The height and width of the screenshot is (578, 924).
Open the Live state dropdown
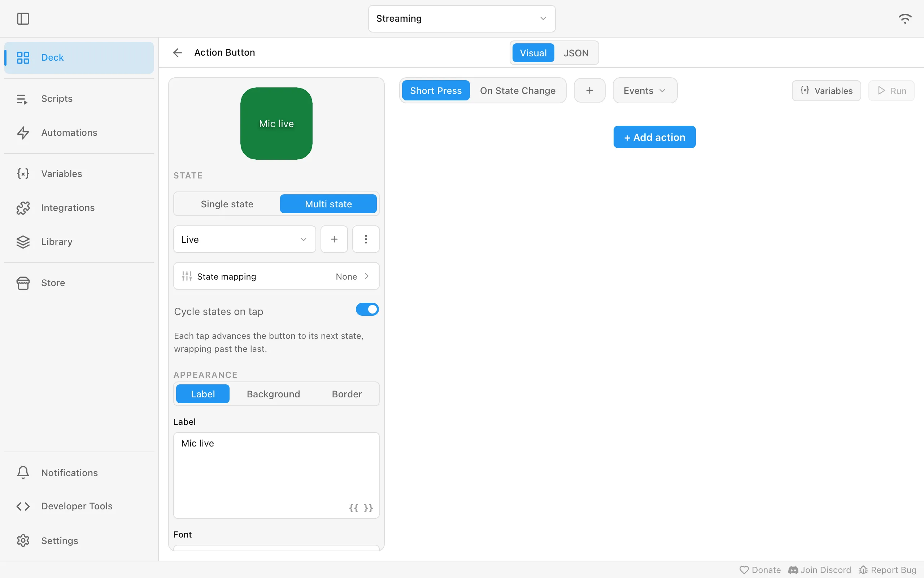(244, 239)
